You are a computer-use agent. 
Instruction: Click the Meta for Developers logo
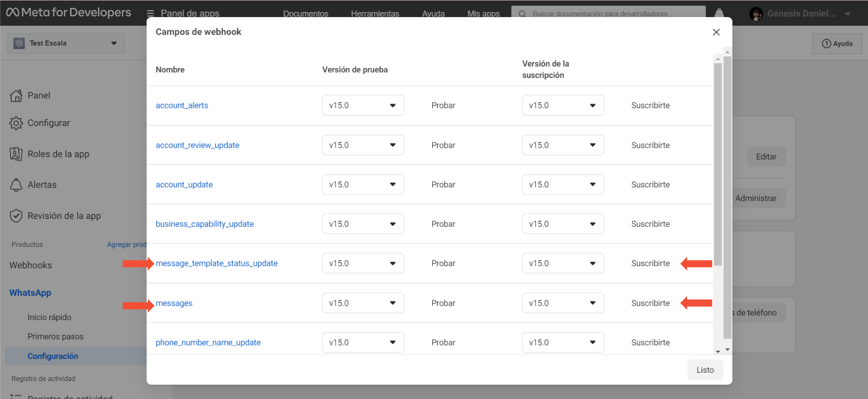pyautogui.click(x=68, y=12)
